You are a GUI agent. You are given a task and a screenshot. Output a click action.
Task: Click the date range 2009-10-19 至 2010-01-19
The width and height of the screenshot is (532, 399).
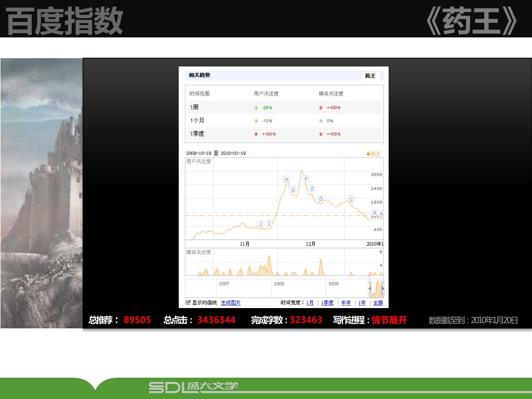click(x=216, y=153)
